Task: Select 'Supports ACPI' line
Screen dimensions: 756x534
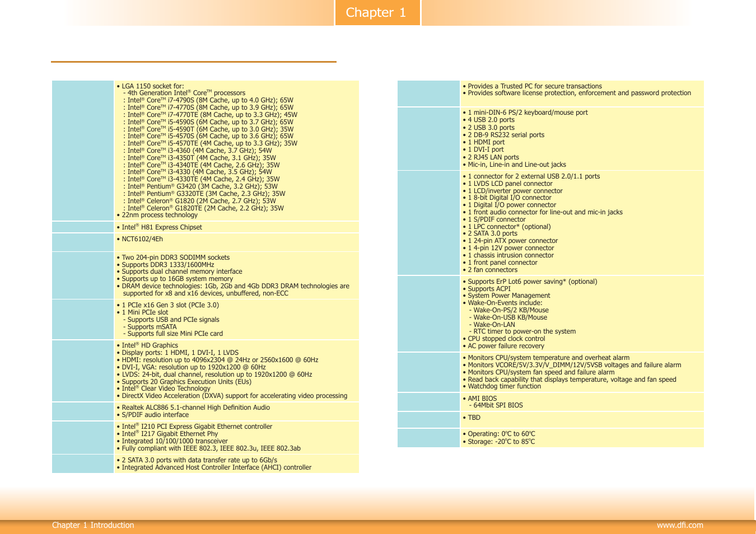Action: pyautogui.click(x=487, y=289)
